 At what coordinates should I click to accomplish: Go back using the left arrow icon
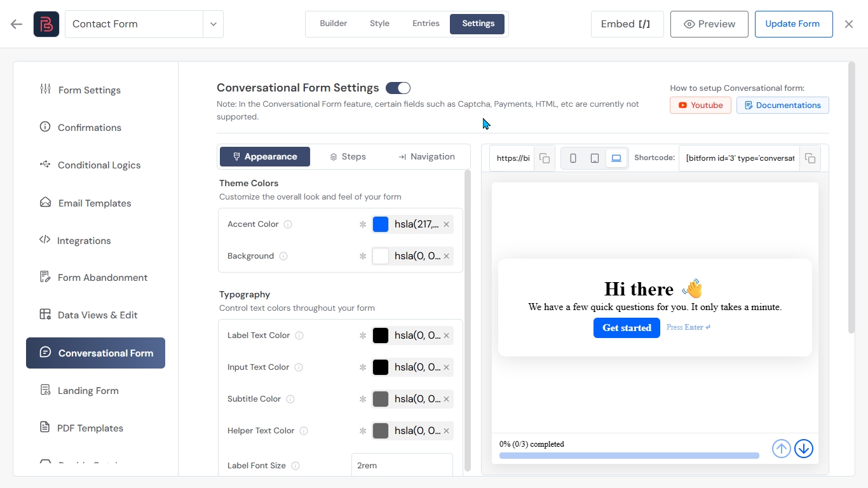pyautogui.click(x=17, y=24)
